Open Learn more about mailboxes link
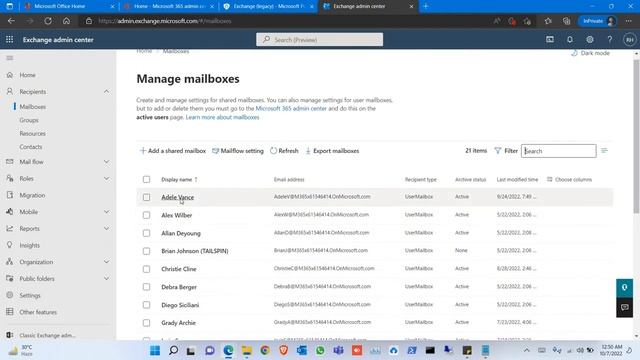Viewport: 640px width, 360px height. [x=222, y=117]
